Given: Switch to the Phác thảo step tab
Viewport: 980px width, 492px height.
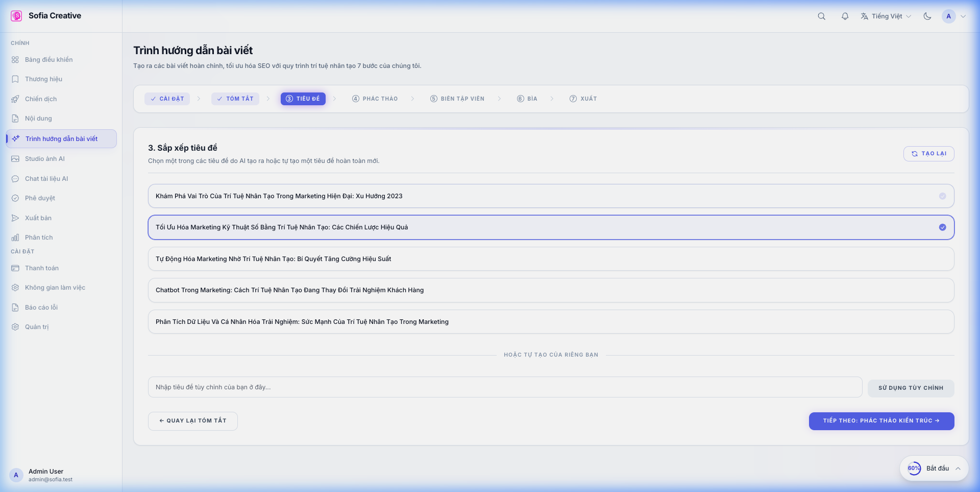Looking at the screenshot, I should coord(375,99).
